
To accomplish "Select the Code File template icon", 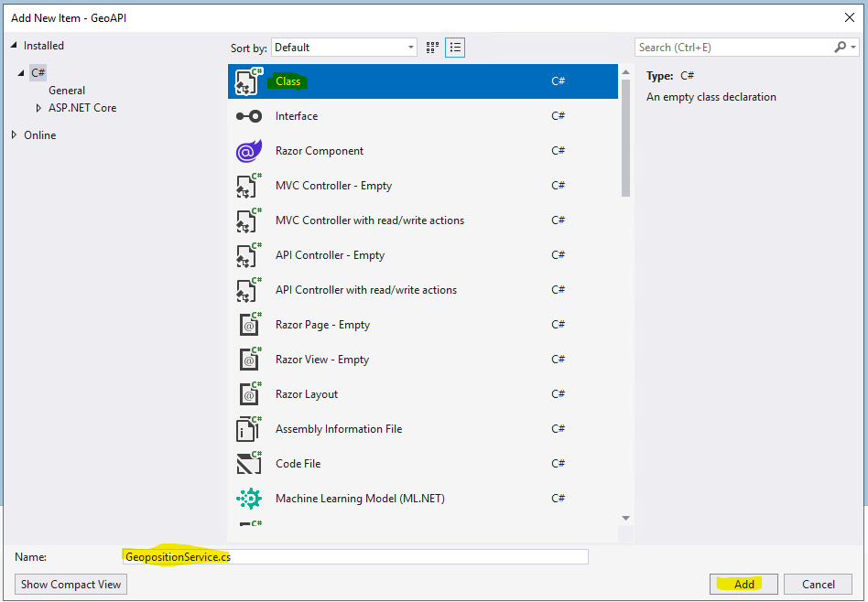I will tap(248, 464).
